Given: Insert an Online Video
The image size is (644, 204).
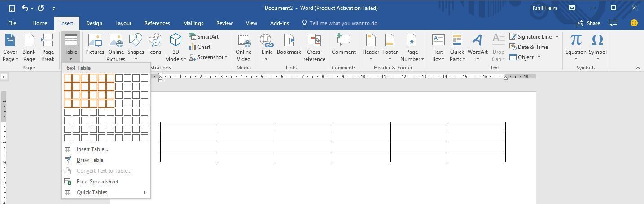Looking at the screenshot, I should pyautogui.click(x=244, y=48).
